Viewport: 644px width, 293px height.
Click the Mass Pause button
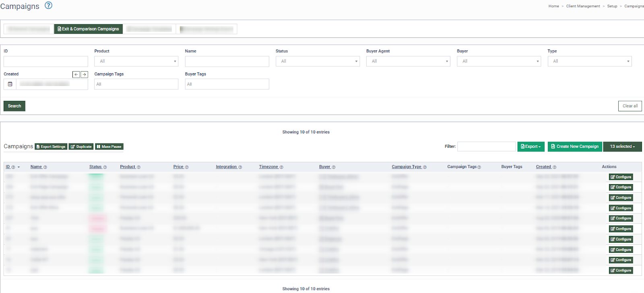109,147
